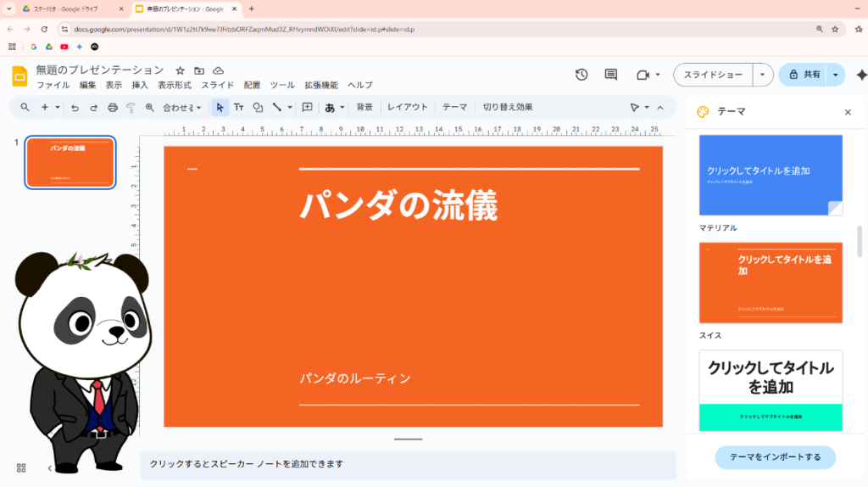The width and height of the screenshot is (868, 487).
Task: Expand the pointer mode dropdown arrow
Action: tap(647, 108)
